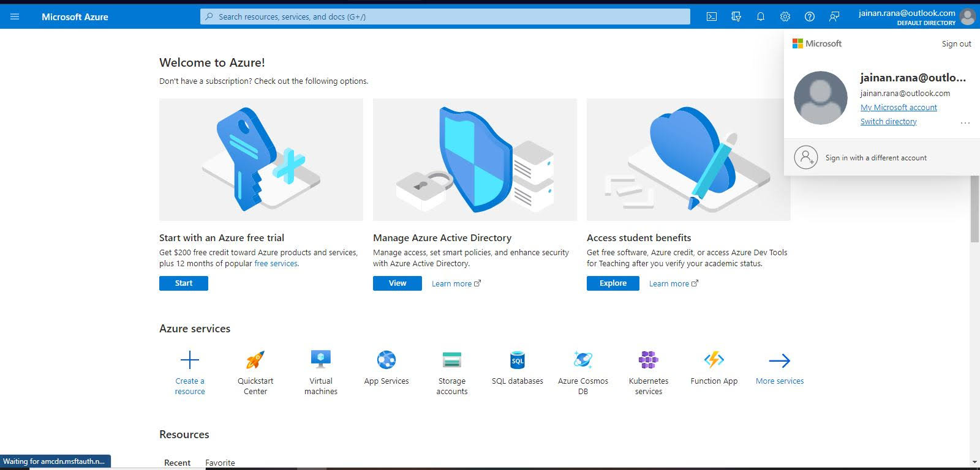Click the large profile picture in account panel
This screenshot has height=470, width=980.
(821, 98)
